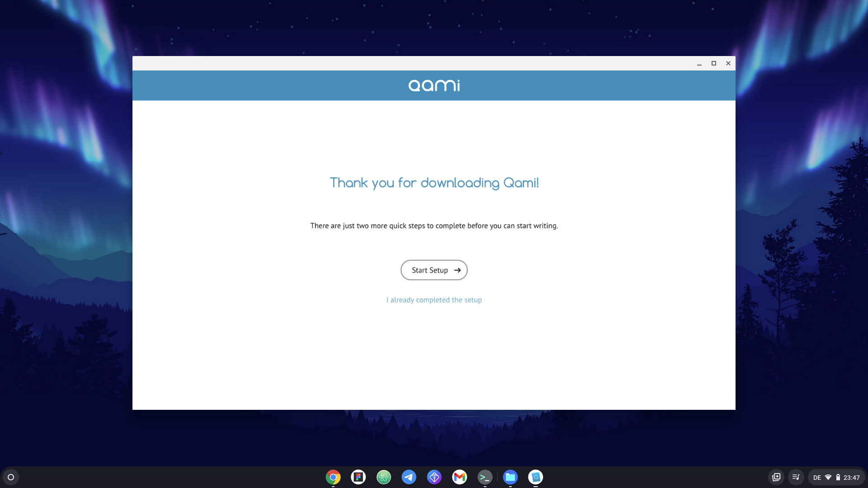
Task: Start Telegram from the shelf
Action: 409,477
